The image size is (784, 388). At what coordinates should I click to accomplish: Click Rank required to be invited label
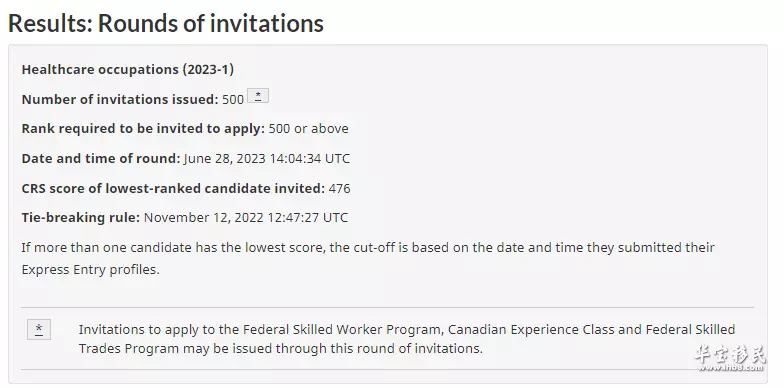143,129
